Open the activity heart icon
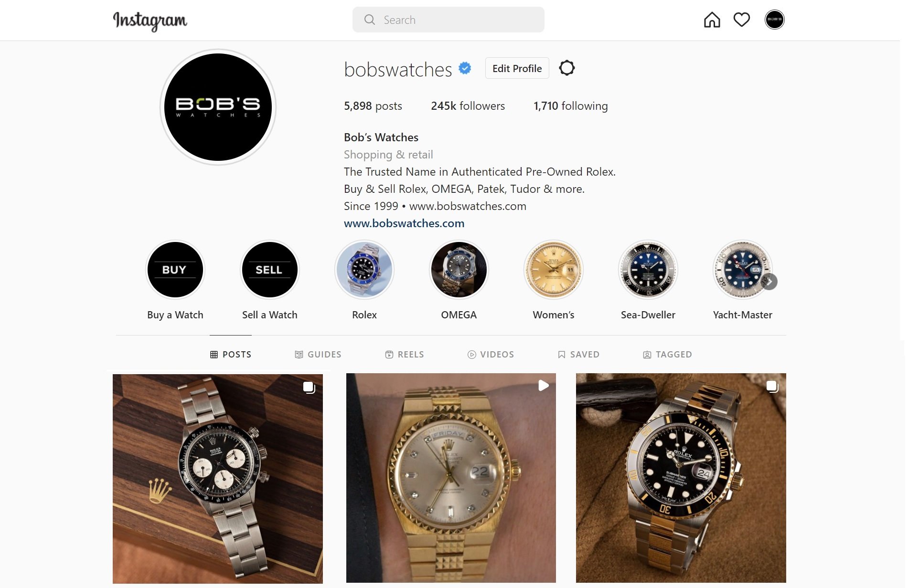This screenshot has height=588, width=908. tap(741, 20)
